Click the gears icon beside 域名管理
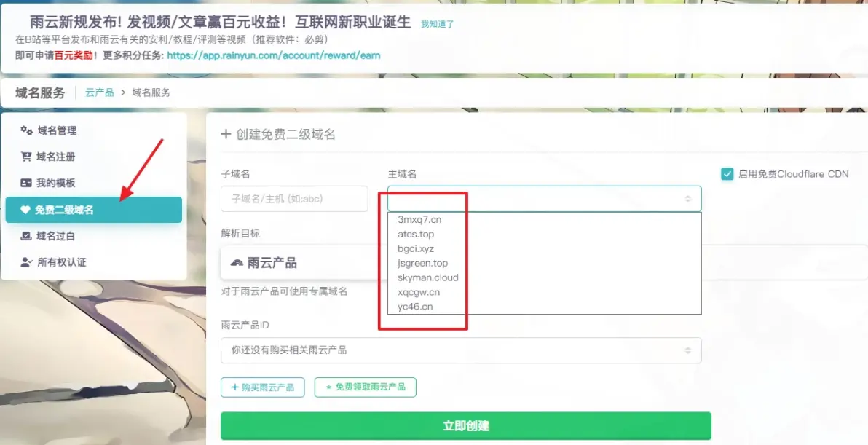The width and height of the screenshot is (868, 445). (x=26, y=130)
